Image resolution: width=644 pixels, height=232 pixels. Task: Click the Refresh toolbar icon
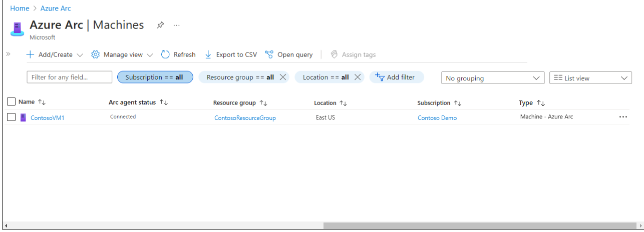[166, 54]
